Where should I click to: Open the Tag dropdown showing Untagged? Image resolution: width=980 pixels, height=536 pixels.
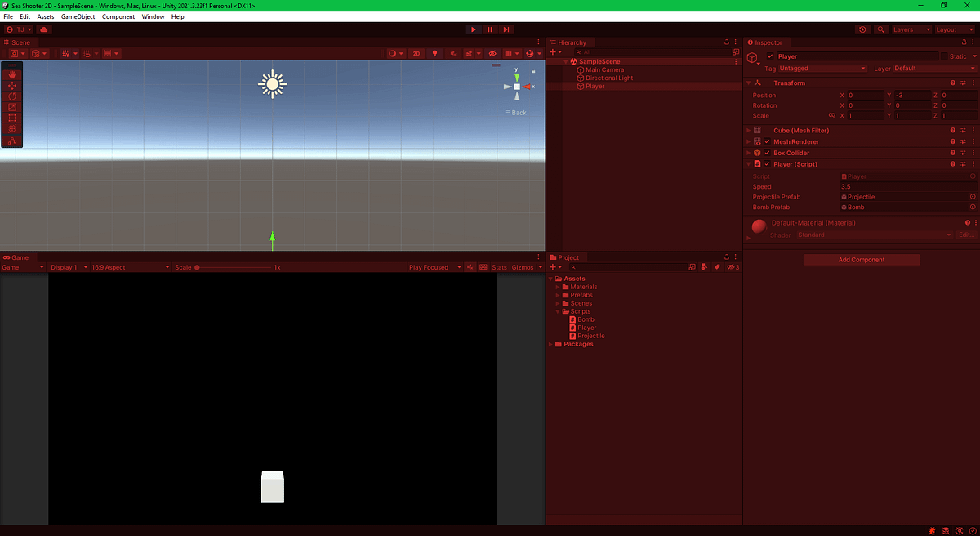(821, 69)
